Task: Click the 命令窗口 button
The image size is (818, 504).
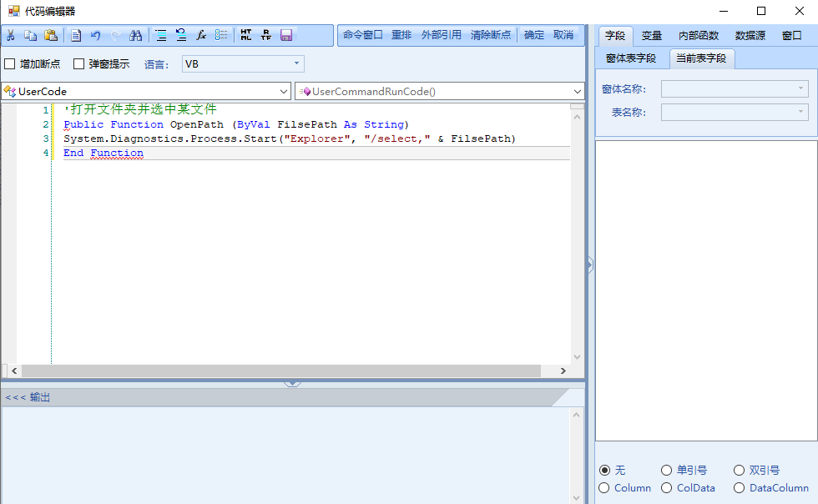Action: click(363, 35)
